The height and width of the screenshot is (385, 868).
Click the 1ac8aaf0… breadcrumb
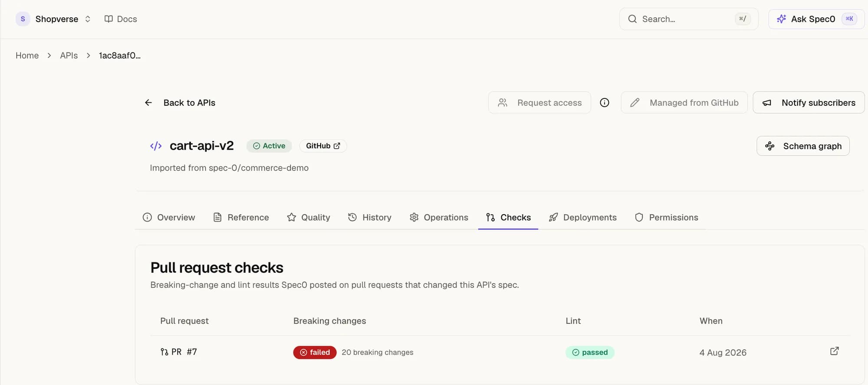tap(120, 55)
